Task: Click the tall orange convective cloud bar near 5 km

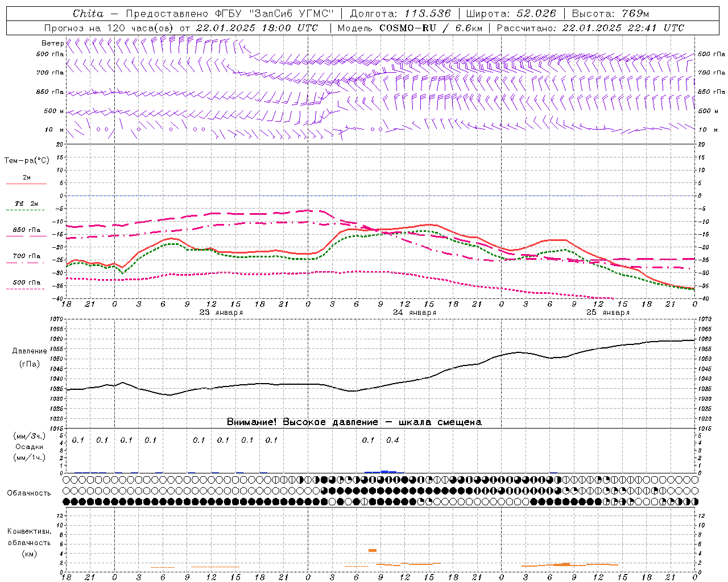Action: [373, 550]
